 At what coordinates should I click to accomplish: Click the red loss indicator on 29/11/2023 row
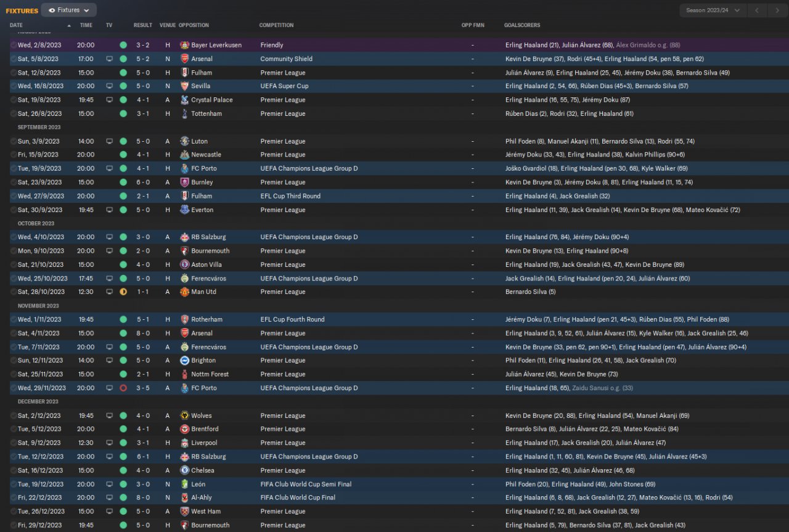click(x=123, y=388)
